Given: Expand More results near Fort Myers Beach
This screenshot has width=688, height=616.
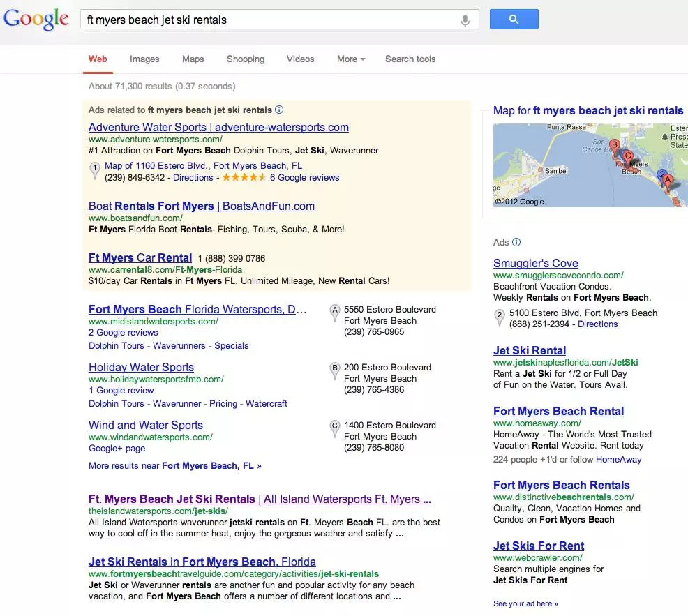Looking at the screenshot, I should tap(174, 465).
